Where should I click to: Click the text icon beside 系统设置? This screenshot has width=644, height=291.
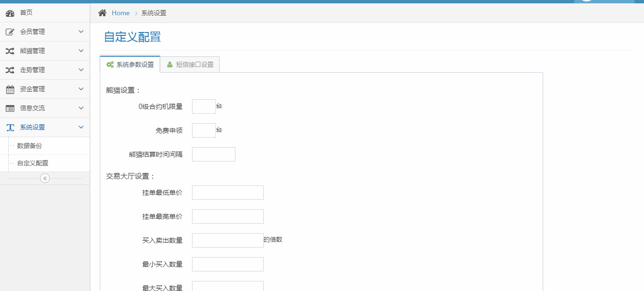pos(10,128)
